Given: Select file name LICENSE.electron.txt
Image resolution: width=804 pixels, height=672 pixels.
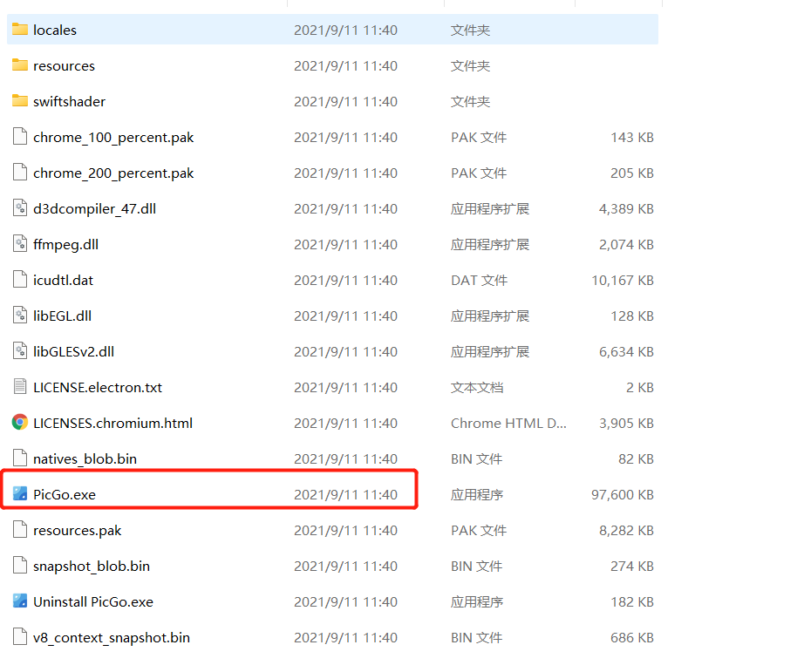Looking at the screenshot, I should pyautogui.click(x=98, y=388).
